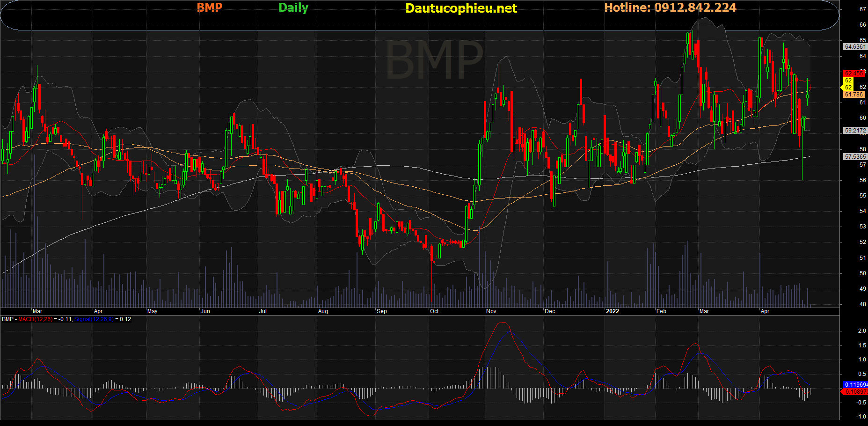Select the 59.2172 price axis label
The height and width of the screenshot is (426, 868).
point(855,131)
